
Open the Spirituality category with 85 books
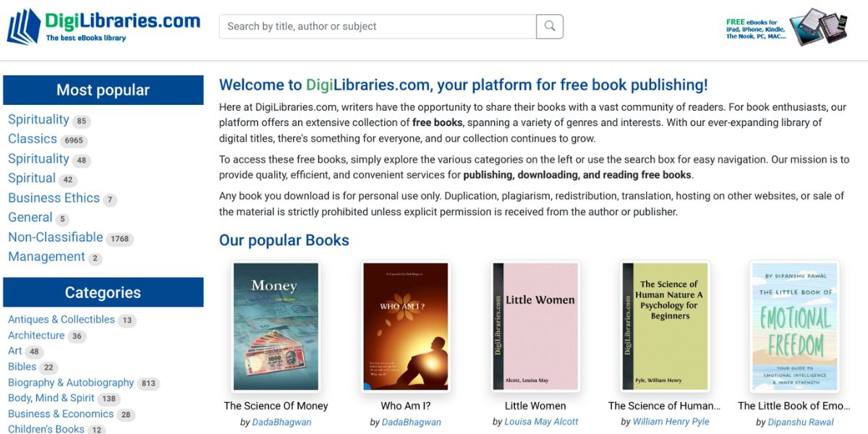38,119
